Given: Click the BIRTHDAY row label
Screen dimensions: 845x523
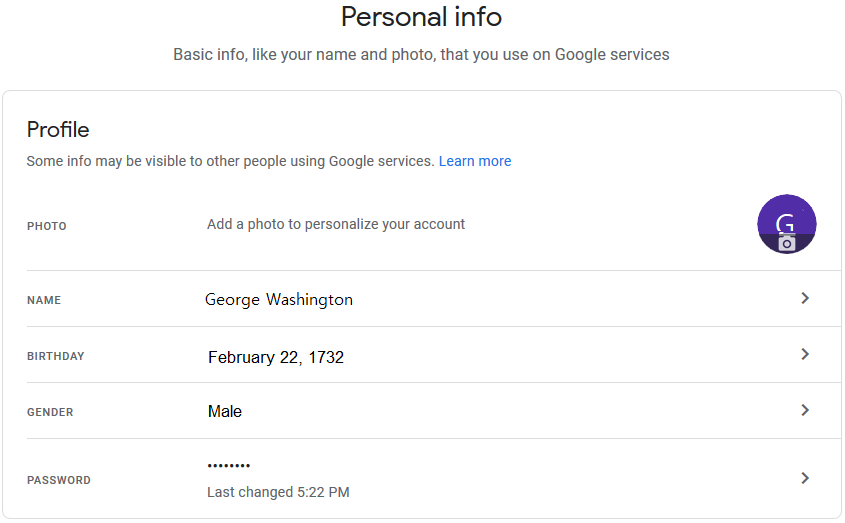Looking at the screenshot, I should click(55, 356).
